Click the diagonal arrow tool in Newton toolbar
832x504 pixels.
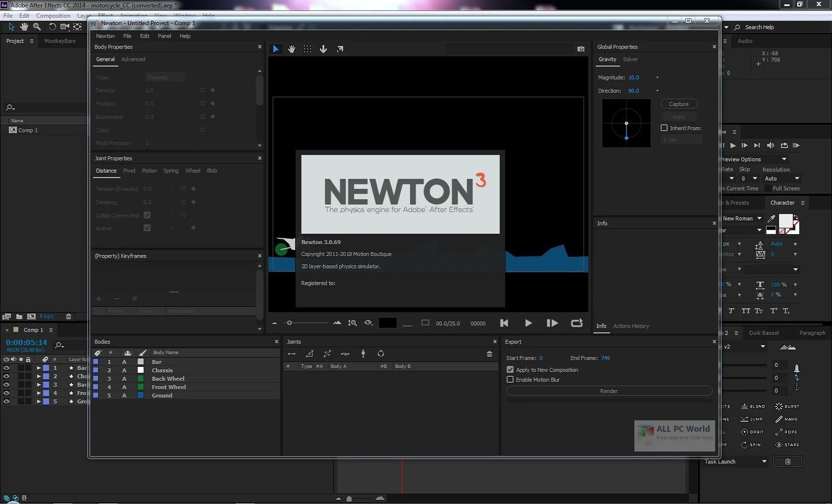tap(340, 49)
